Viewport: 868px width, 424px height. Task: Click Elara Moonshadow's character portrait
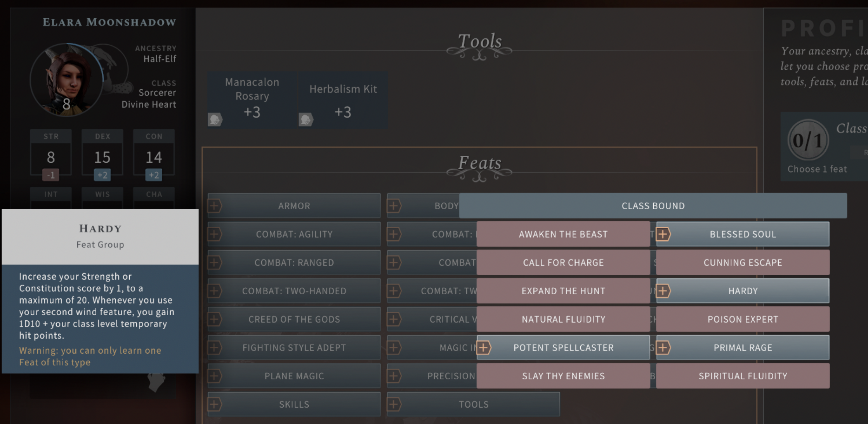67,80
